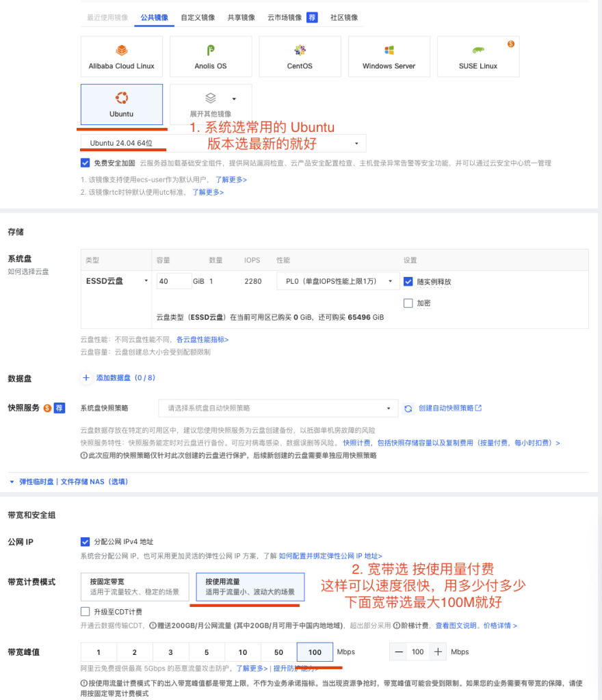Switch to 公共镜像 tab
Image resolution: width=602 pixels, height=700 pixels.
tap(154, 17)
